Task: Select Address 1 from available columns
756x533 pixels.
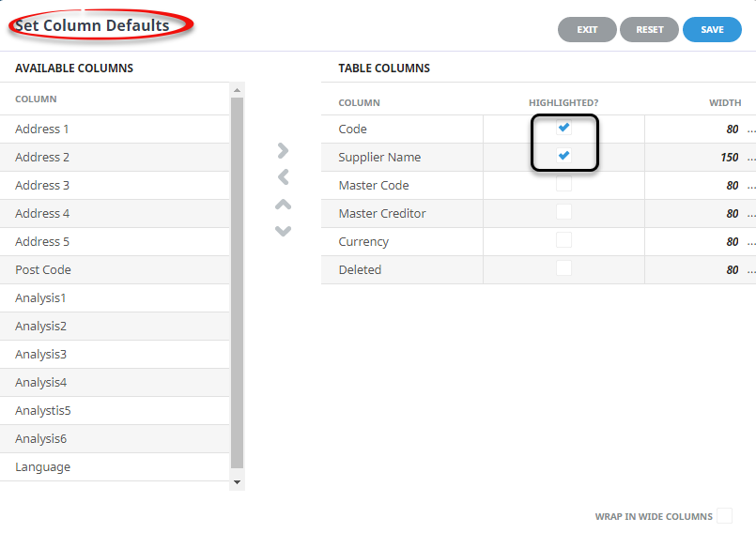Action: (42, 129)
